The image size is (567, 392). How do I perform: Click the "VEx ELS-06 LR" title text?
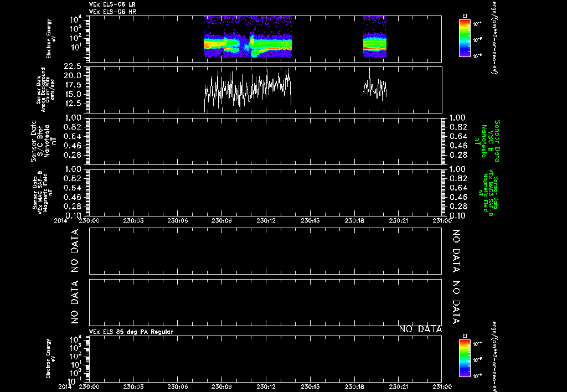(x=112, y=4)
